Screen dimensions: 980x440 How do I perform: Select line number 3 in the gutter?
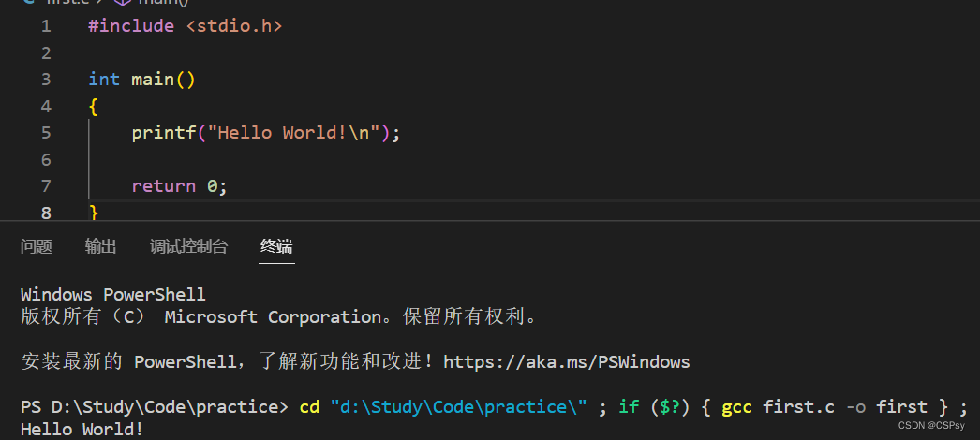pyautogui.click(x=46, y=80)
